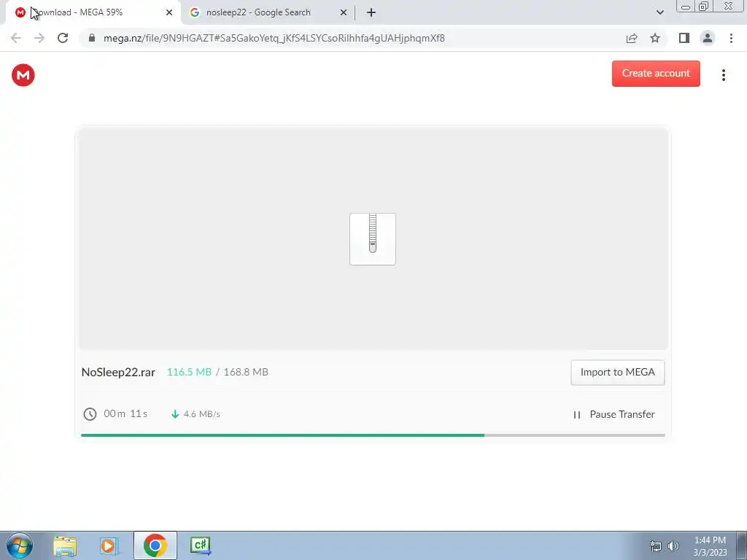Click the clock remaining-time icon

click(90, 414)
